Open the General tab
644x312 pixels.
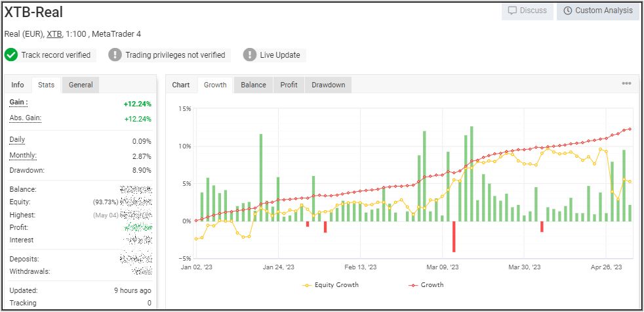[x=81, y=85]
